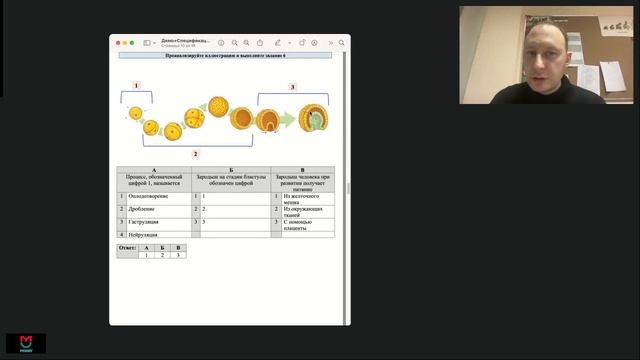640x360 pixels.
Task: Click the blue task heading banner
Action: (x=225, y=56)
